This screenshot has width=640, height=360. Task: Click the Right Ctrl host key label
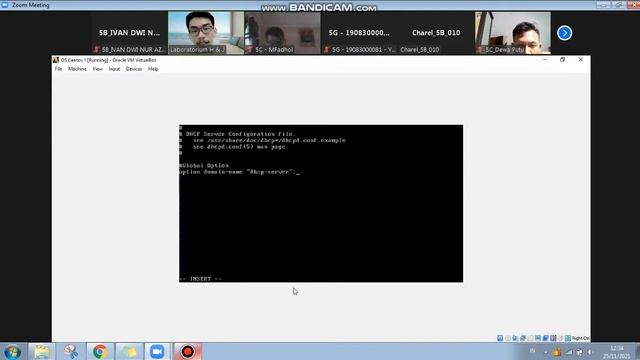(x=580, y=338)
